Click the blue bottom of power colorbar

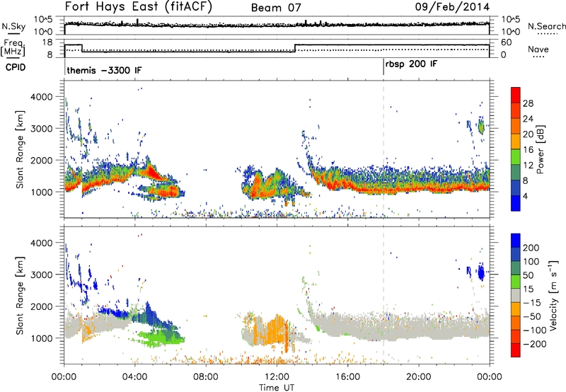[516, 203]
